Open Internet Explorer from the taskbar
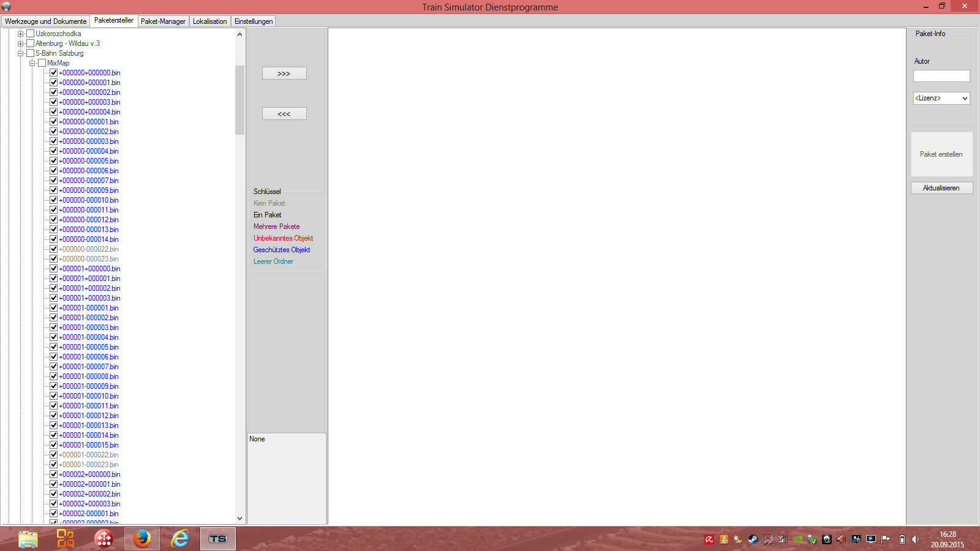The image size is (980, 551). click(x=180, y=539)
